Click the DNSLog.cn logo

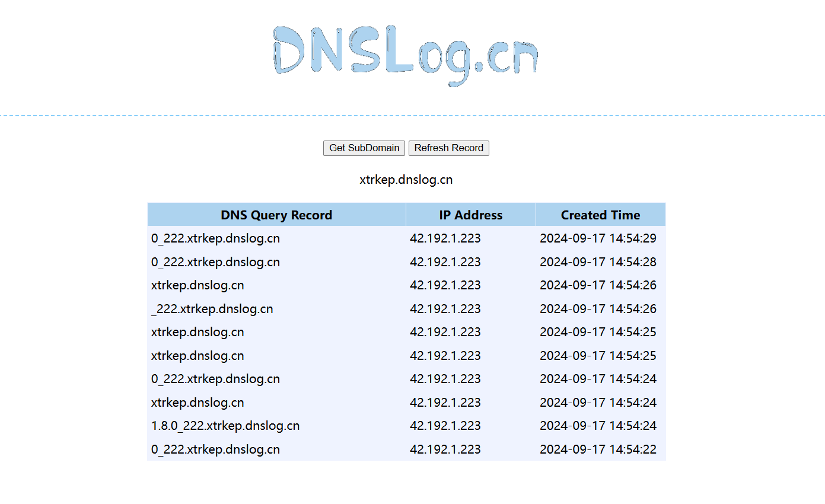[406, 55]
